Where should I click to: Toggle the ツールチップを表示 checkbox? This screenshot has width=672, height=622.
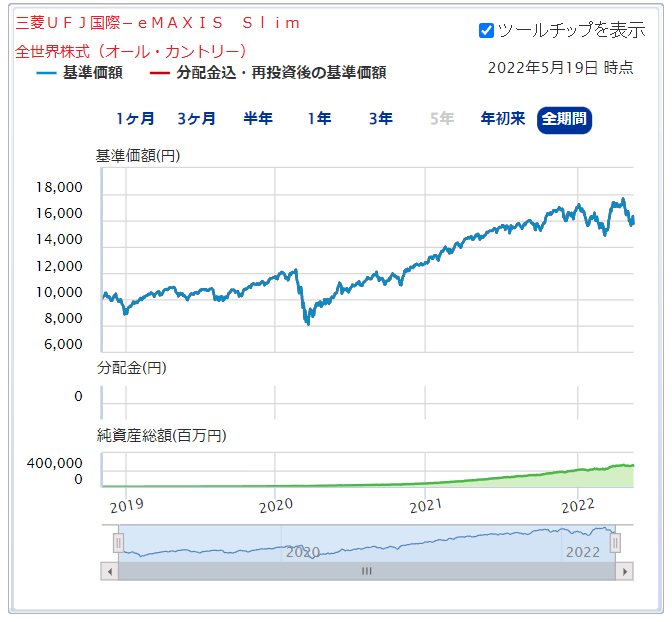pos(487,30)
